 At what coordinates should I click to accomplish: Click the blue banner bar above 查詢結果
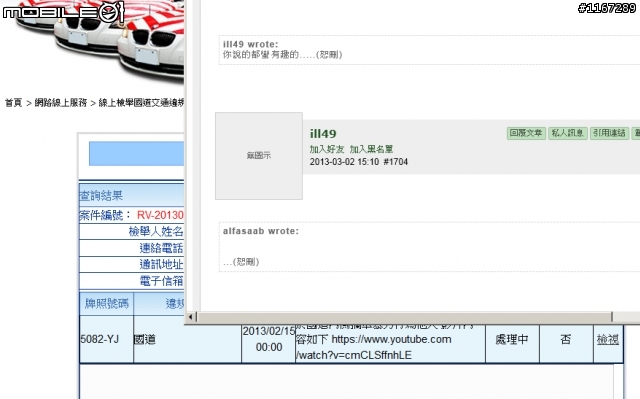click(x=136, y=154)
